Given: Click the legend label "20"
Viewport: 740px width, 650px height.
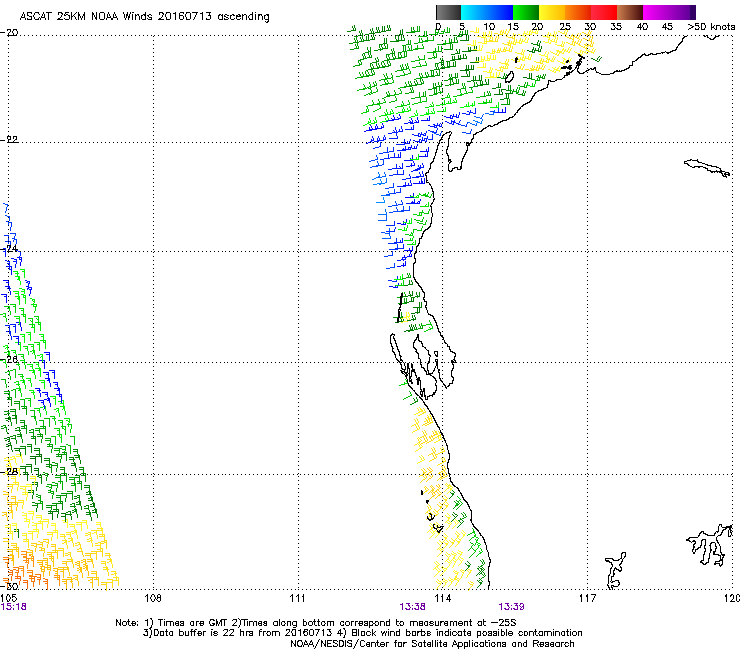Looking at the screenshot, I should point(538,26).
